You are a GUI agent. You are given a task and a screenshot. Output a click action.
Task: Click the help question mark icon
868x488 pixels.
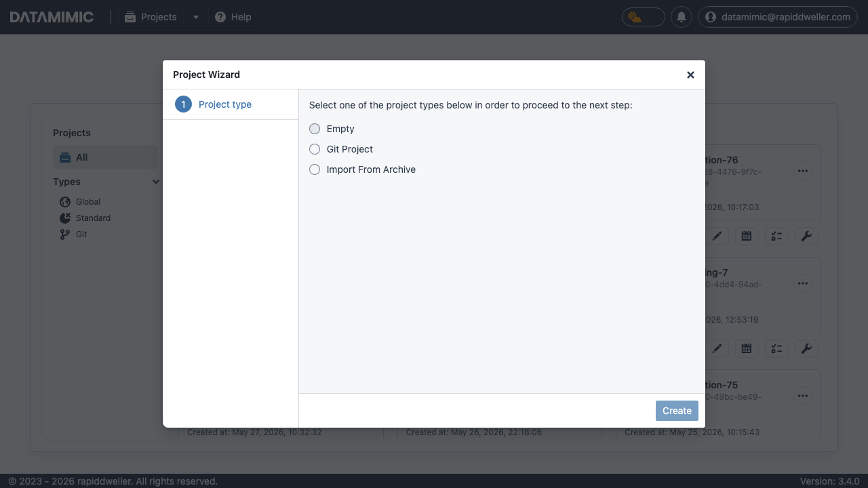click(220, 17)
